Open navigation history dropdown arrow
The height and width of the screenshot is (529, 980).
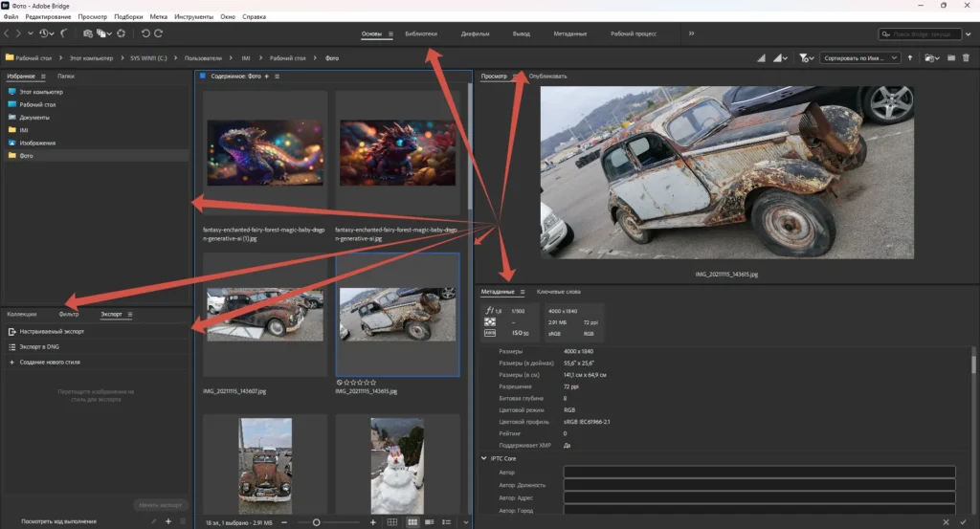(30, 33)
